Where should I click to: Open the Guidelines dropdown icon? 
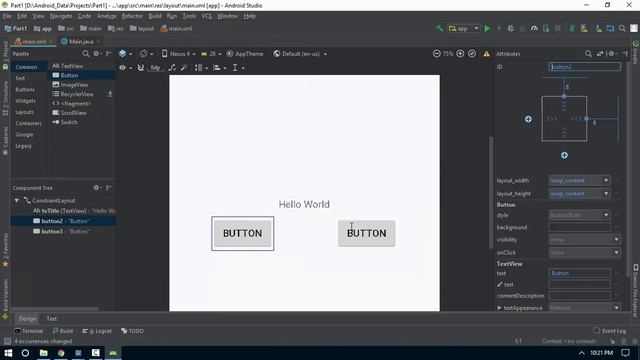[238, 68]
